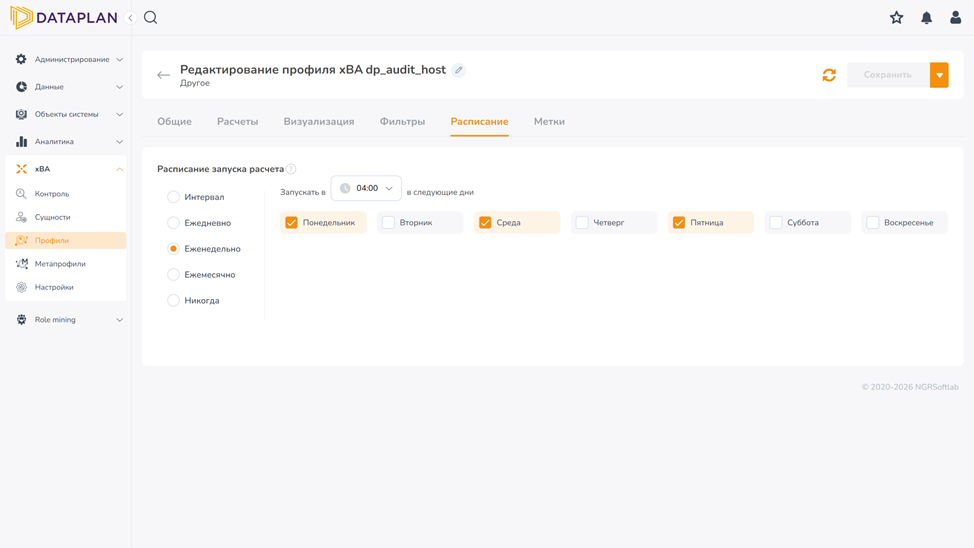Select the Никогда radio option
The height and width of the screenshot is (548, 974).
173,301
